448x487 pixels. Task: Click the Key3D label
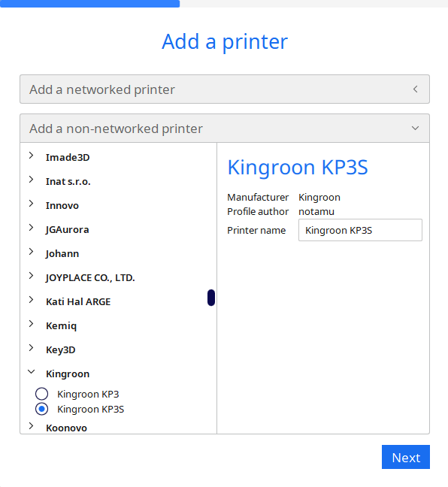61,350
